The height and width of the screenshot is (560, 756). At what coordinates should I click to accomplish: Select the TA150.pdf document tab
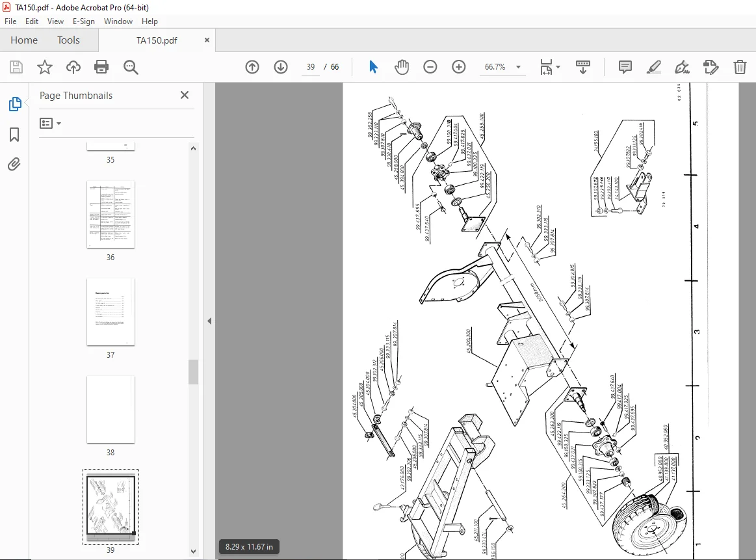[x=157, y=40]
